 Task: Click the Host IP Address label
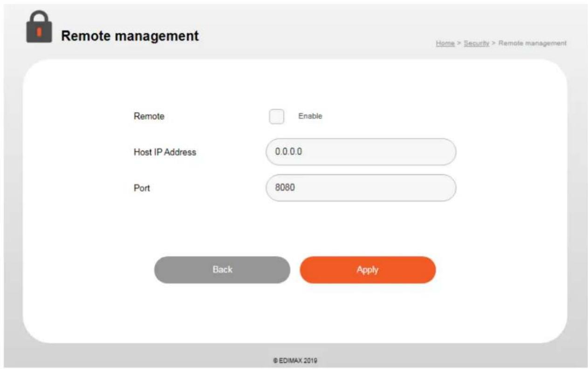coord(165,152)
